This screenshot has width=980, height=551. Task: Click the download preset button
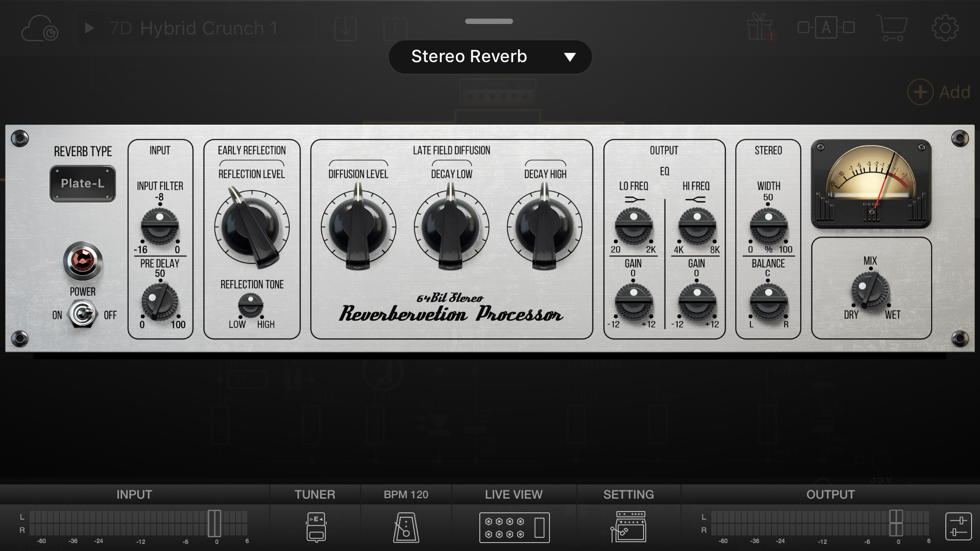pos(345,28)
